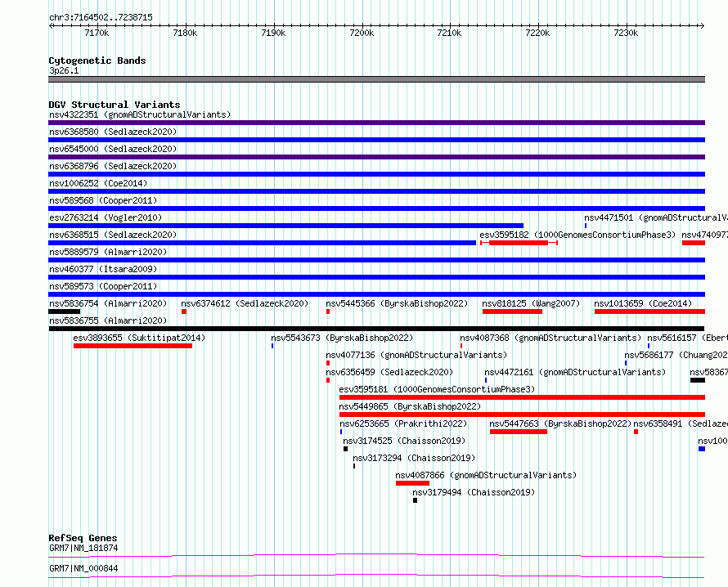Select nsv4471501 gnomAD variant label
Image resolution: width=728 pixels, height=587 pixels.
tap(655, 217)
